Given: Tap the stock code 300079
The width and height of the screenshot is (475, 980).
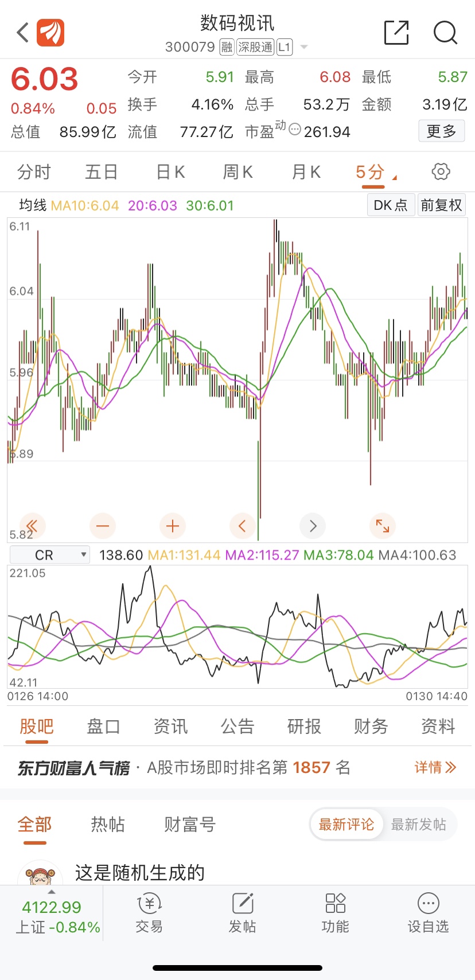Looking at the screenshot, I should tap(190, 47).
